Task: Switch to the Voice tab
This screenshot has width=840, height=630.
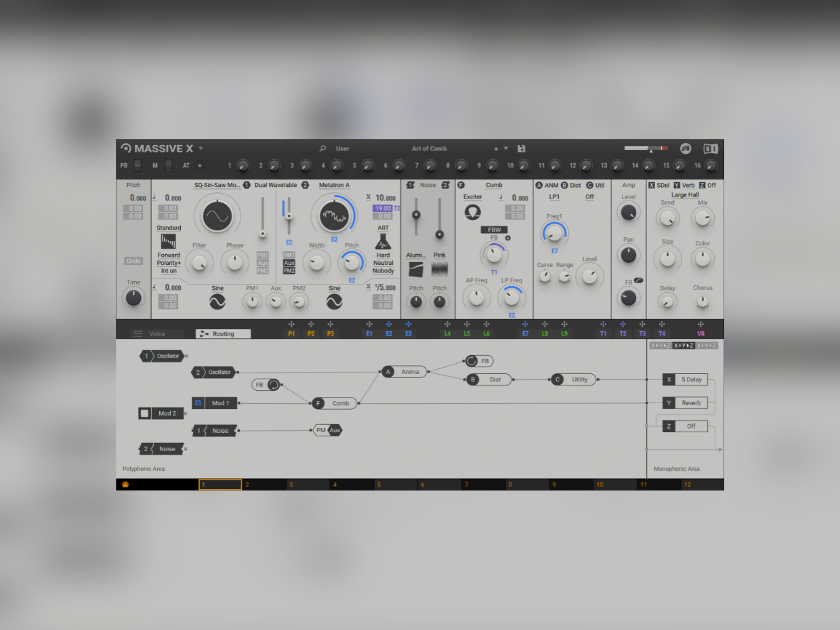Action: coord(159,333)
